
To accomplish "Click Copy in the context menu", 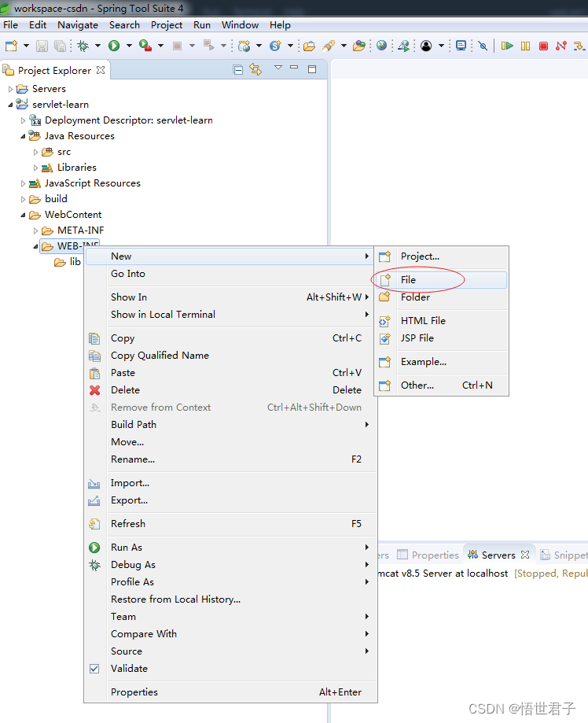I will click(x=230, y=338).
